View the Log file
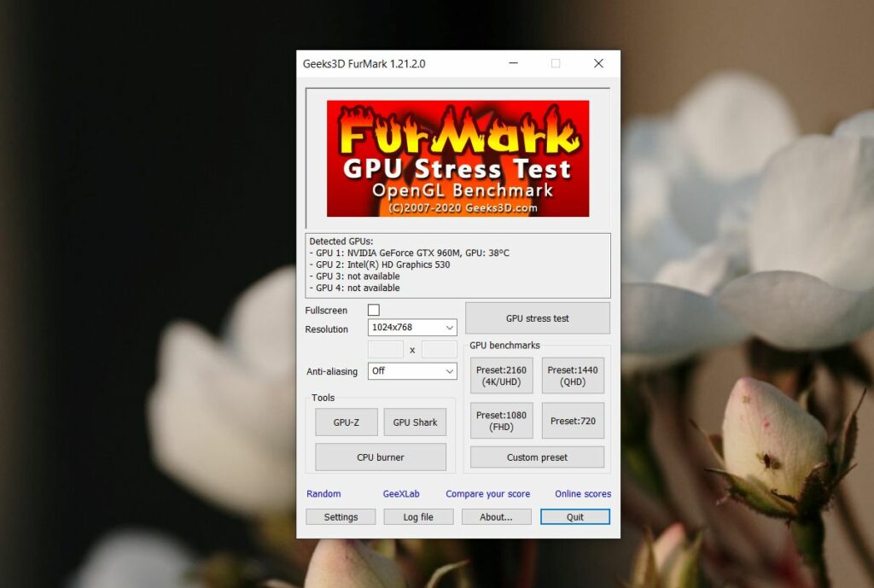This screenshot has width=874, height=588. pyautogui.click(x=418, y=516)
